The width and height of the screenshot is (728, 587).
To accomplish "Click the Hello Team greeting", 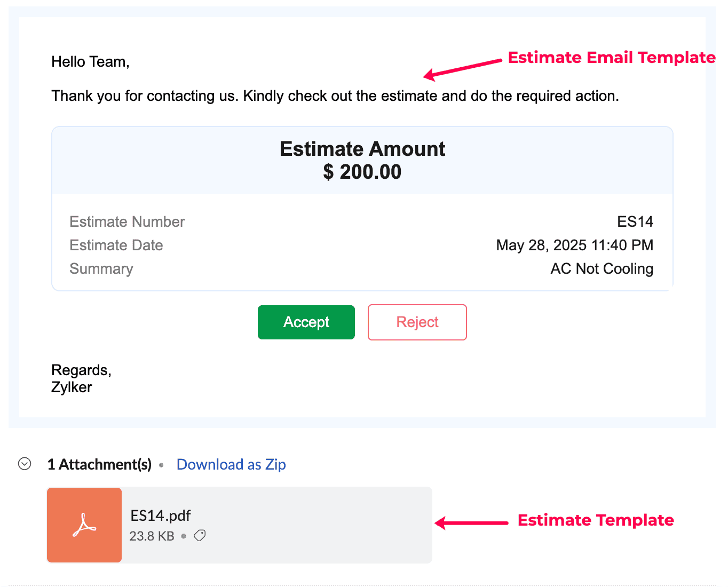I will tap(90, 62).
